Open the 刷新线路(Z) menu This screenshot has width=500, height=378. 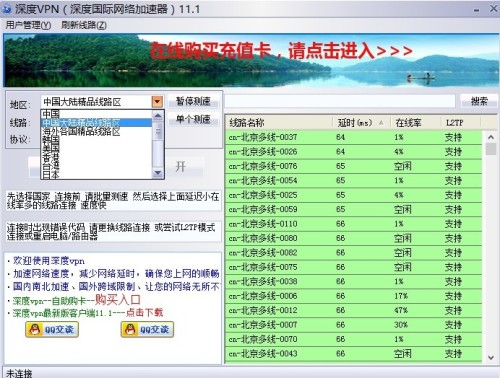click(84, 25)
